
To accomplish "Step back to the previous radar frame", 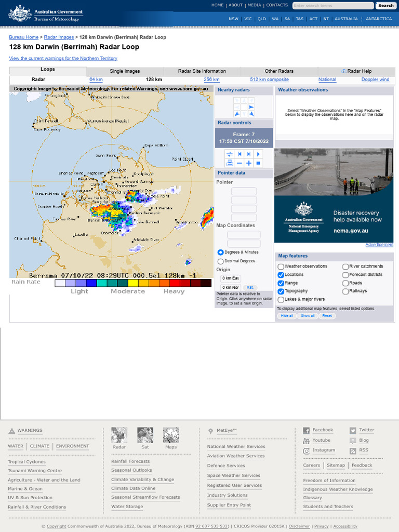I will (239, 154).
